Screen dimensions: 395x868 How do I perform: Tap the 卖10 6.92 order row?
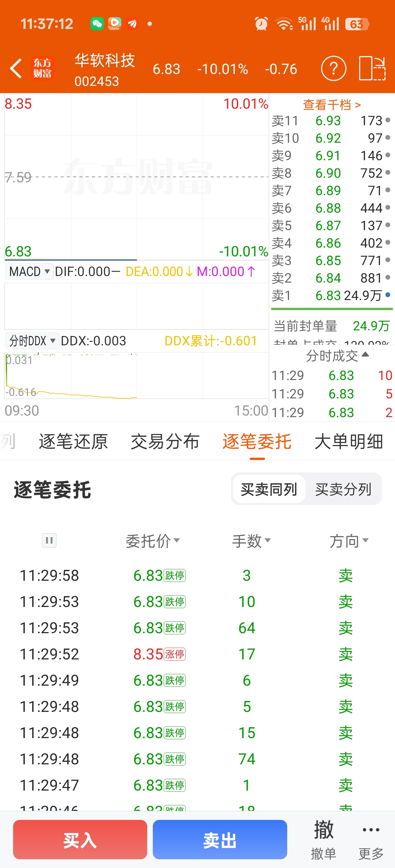pyautogui.click(x=331, y=138)
